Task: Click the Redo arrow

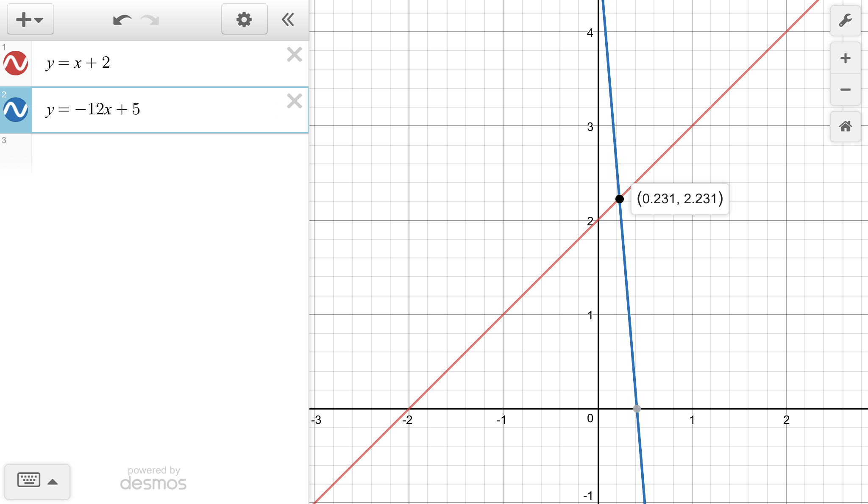Action: click(150, 19)
